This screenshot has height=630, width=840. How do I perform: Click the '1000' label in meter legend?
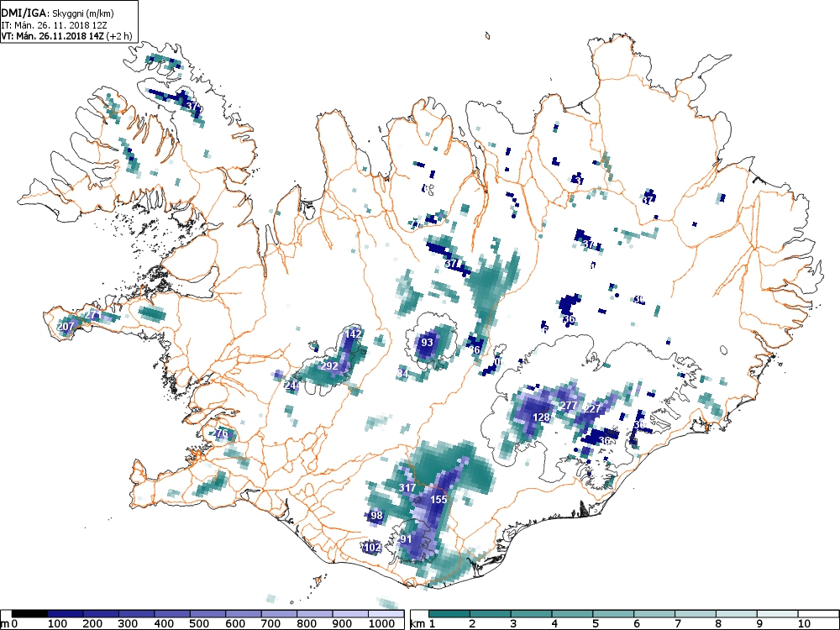pos(381,624)
